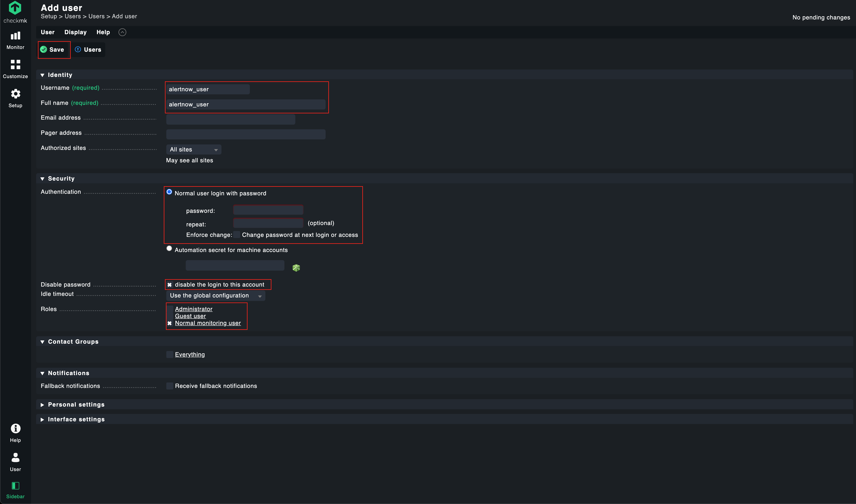Click the Email address input field
This screenshot has height=504, width=856.
click(230, 119)
